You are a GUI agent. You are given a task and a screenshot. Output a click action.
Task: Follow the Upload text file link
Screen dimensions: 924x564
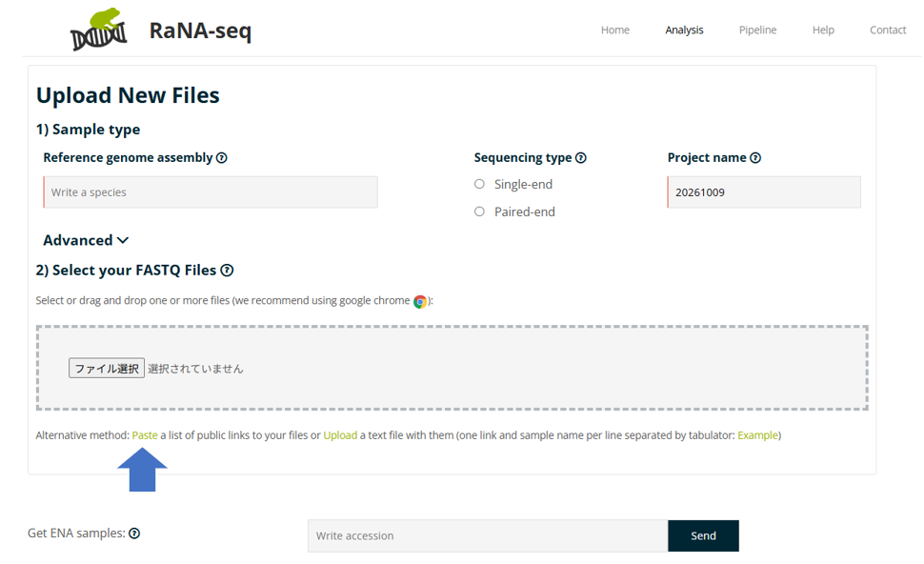(340, 435)
